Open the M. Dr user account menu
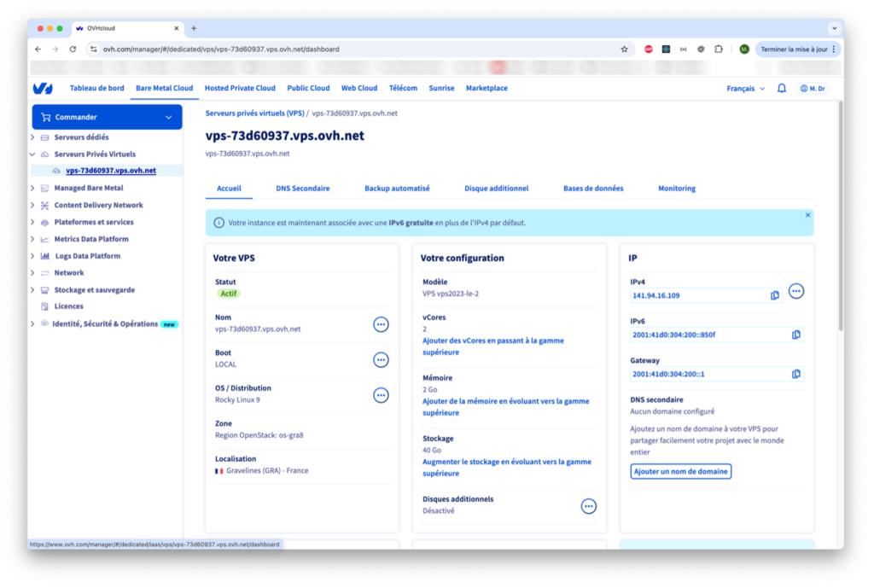 click(813, 88)
